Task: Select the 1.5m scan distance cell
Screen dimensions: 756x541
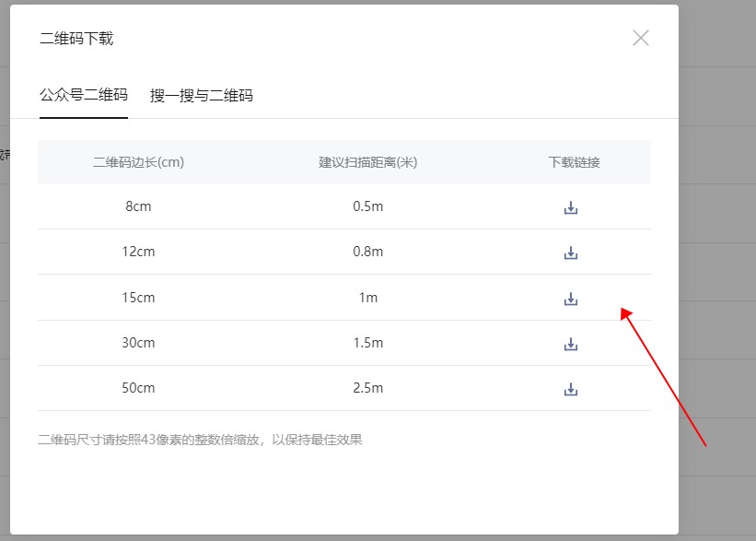Action: 368,343
